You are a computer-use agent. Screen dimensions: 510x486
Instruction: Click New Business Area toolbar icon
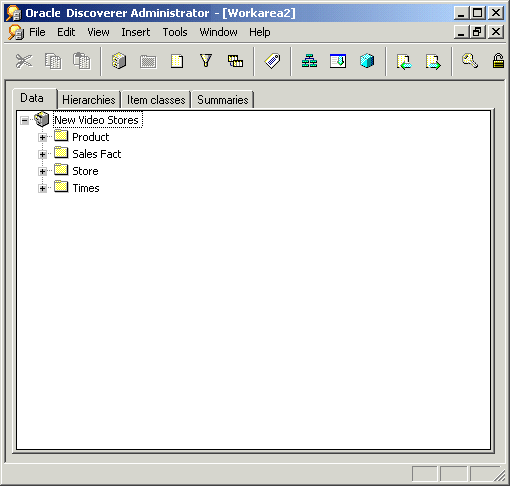coord(119,61)
